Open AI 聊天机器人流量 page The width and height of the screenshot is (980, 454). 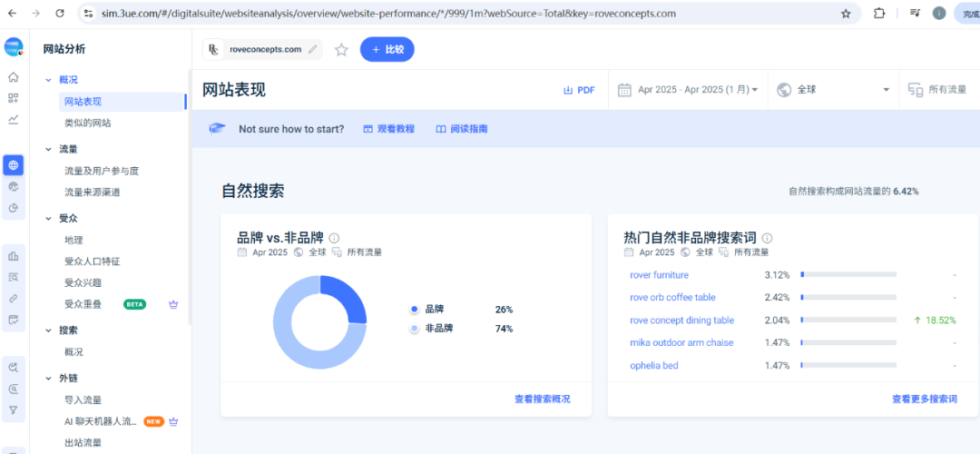[x=101, y=421]
